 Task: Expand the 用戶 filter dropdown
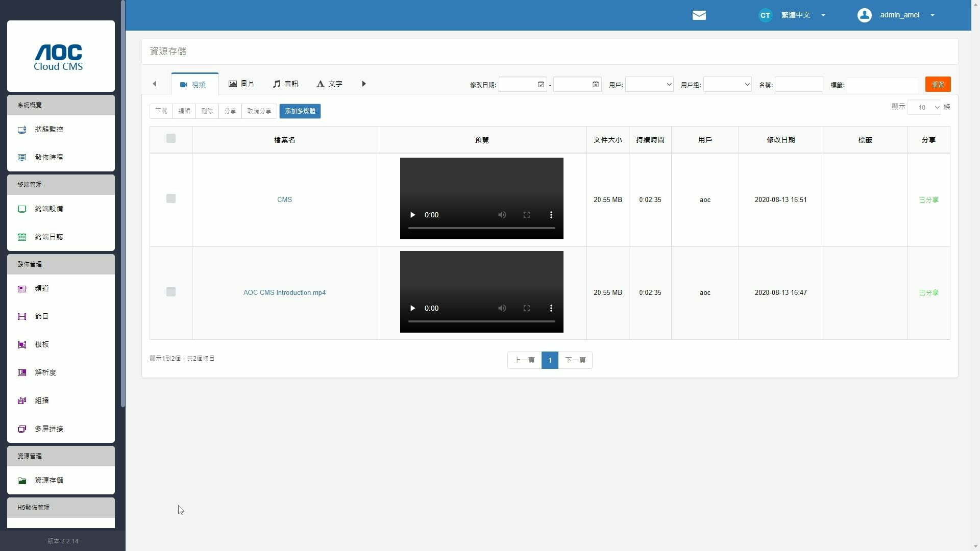click(x=649, y=84)
